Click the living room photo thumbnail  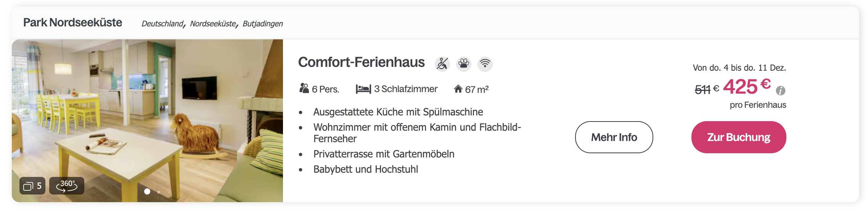point(147,120)
